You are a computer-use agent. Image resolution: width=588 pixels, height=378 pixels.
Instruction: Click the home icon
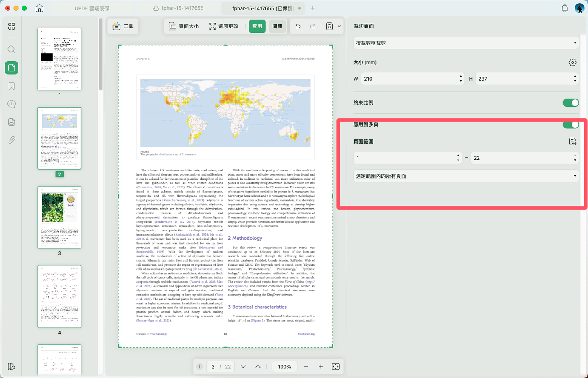click(x=39, y=8)
